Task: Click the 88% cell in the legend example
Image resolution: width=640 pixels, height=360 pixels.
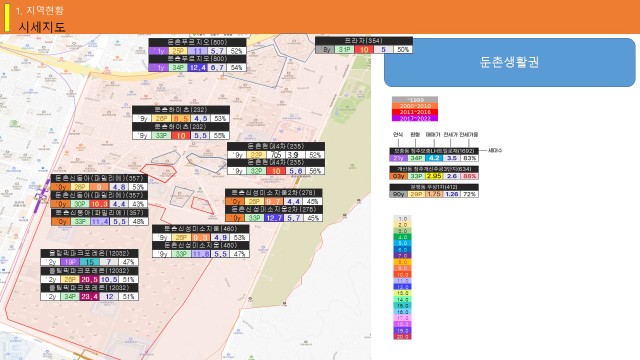Action: pyautogui.click(x=469, y=176)
